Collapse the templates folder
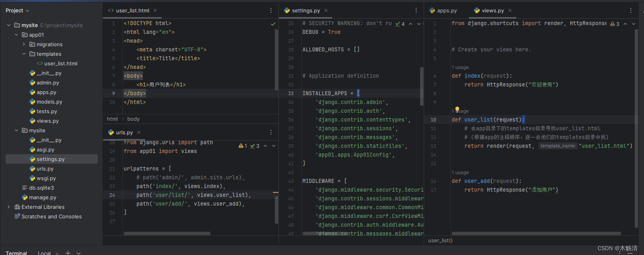The height and width of the screenshot is (255, 644). click(24, 54)
